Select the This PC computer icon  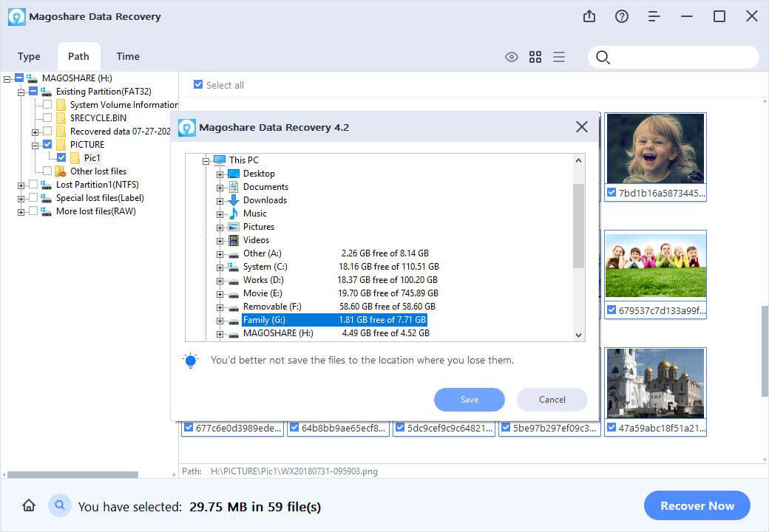(x=219, y=160)
